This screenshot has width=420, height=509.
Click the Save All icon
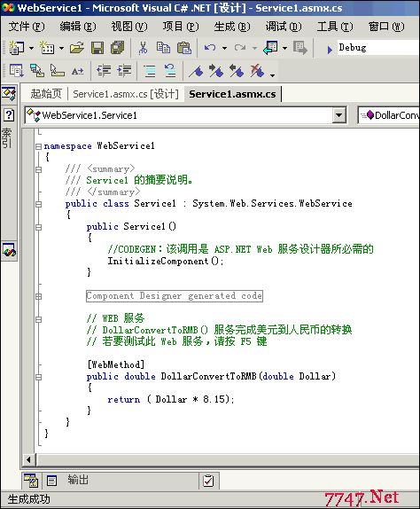coord(118,48)
